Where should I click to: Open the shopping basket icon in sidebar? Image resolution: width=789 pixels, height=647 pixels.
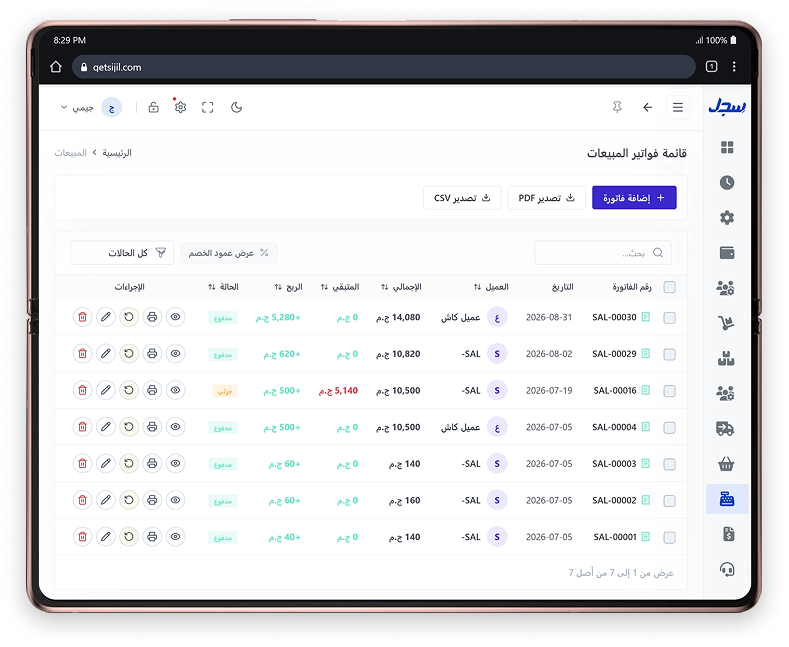(x=726, y=464)
